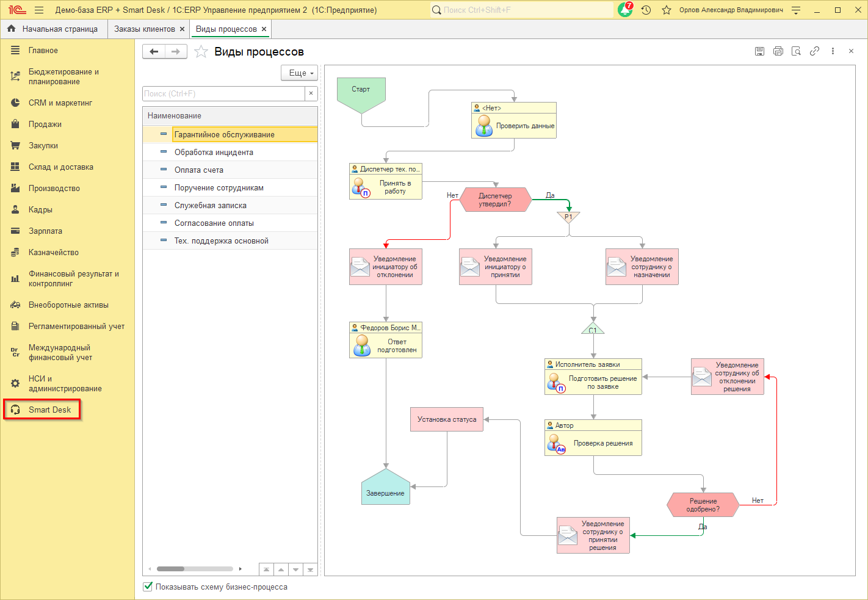Move to first row list arrow button
Viewport: 868px width, 600px height.
click(266, 569)
